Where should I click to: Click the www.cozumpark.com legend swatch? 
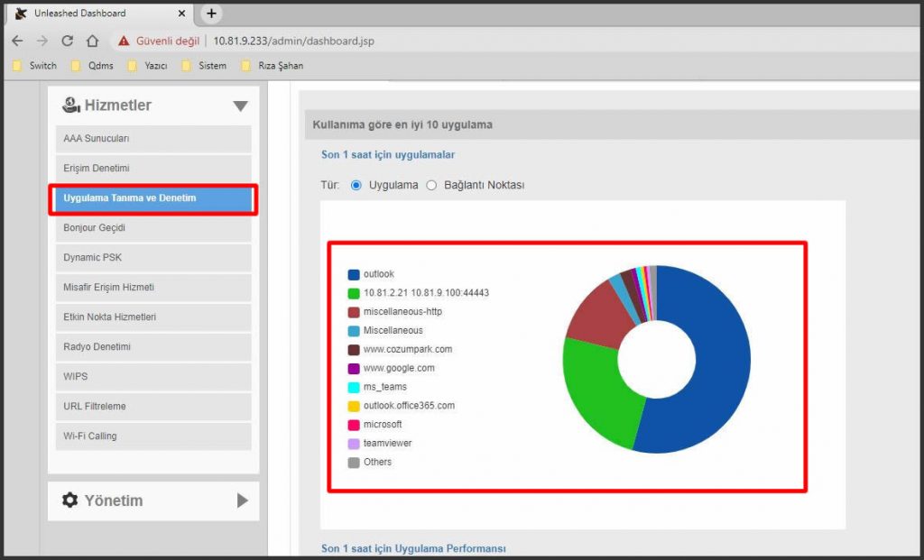pyautogui.click(x=354, y=350)
